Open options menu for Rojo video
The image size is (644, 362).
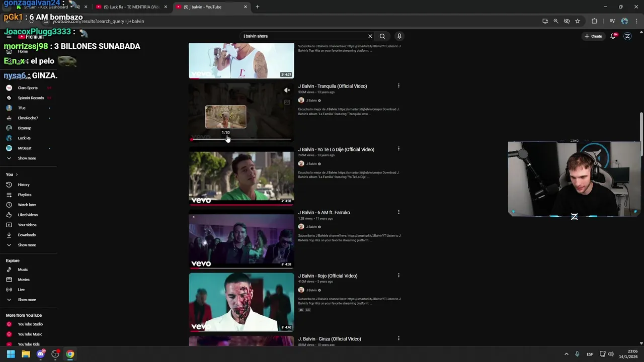pos(398,276)
